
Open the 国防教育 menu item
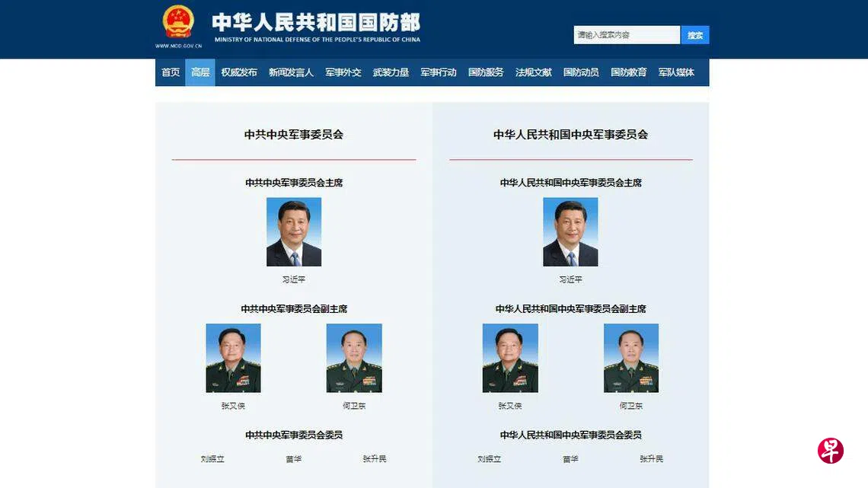coord(629,72)
